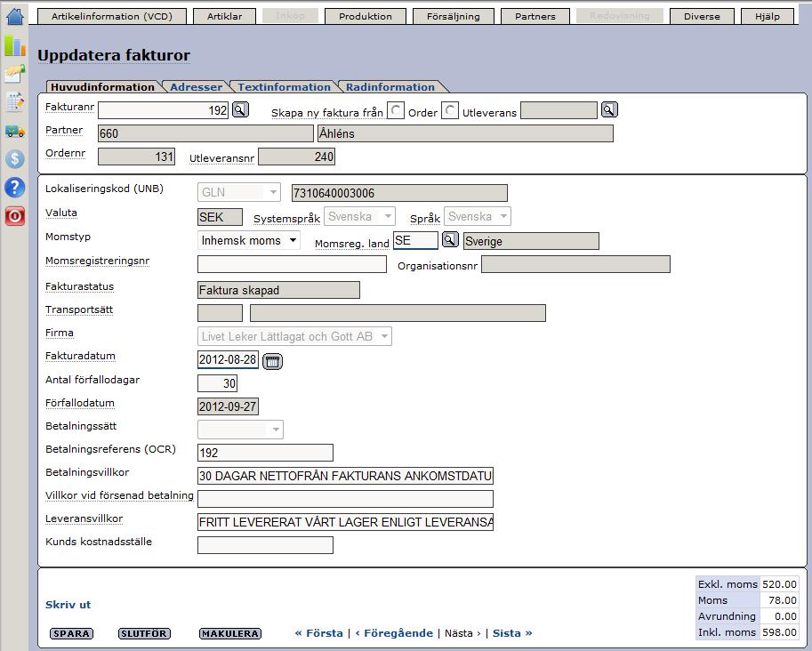This screenshot has height=651, width=812.
Task: Click the Betalningsreferens (OCR) field
Action: 265,453
